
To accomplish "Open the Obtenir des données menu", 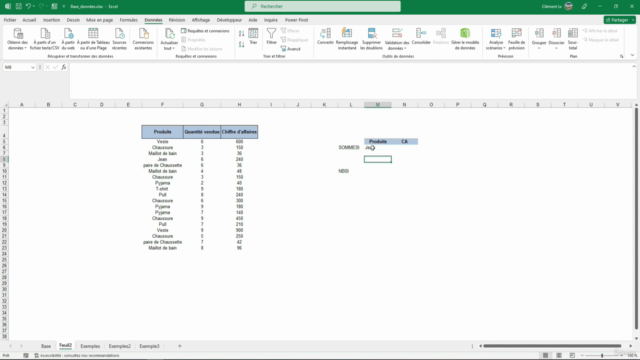I will point(18,39).
